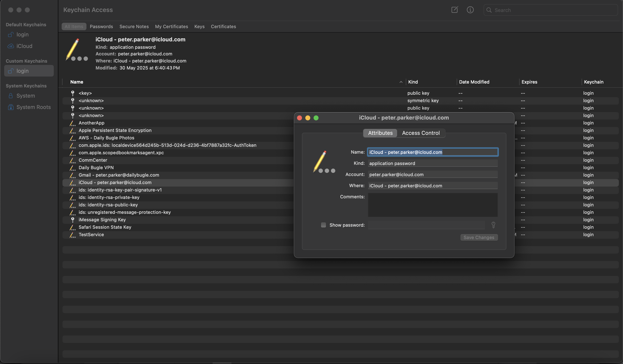
Task: Select the iCloud keychain cloud icon
Action: 11,46
